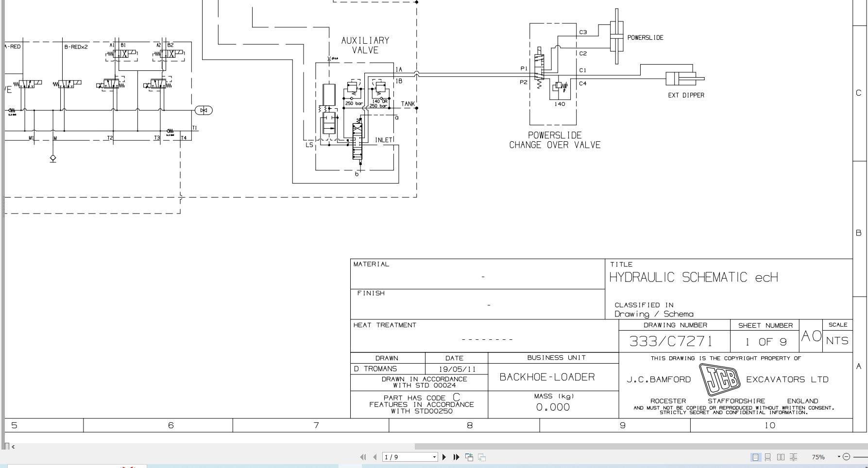The width and height of the screenshot is (868, 468).
Task: Go forward to next view
Action: tap(482, 457)
